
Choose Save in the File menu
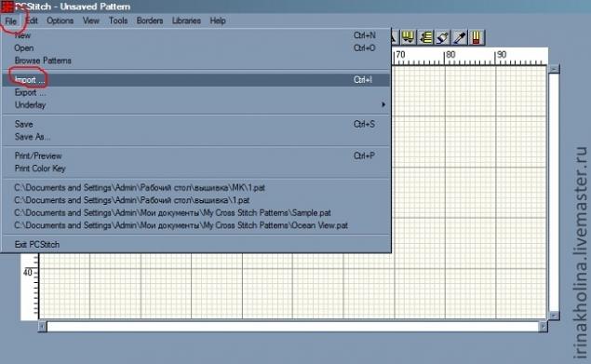pos(196,125)
